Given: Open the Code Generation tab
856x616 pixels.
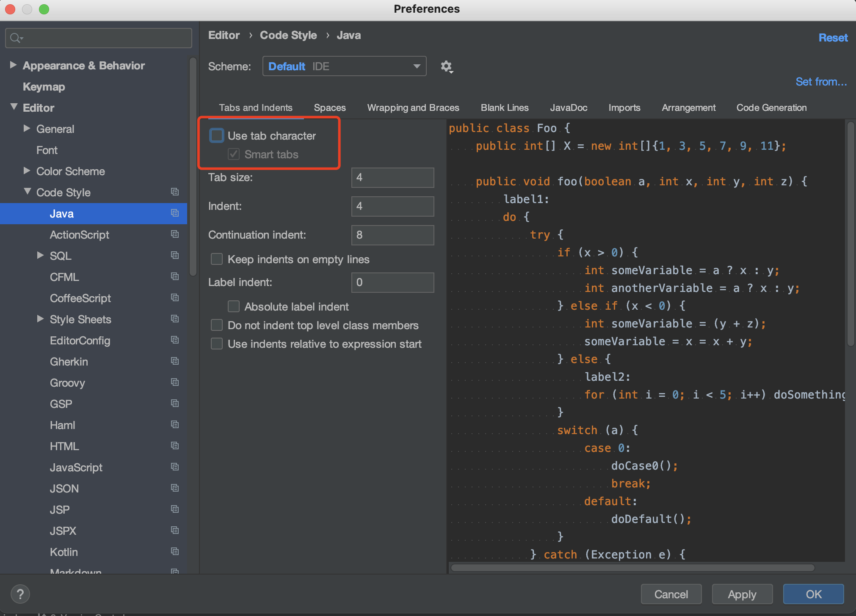Looking at the screenshot, I should click(x=771, y=107).
